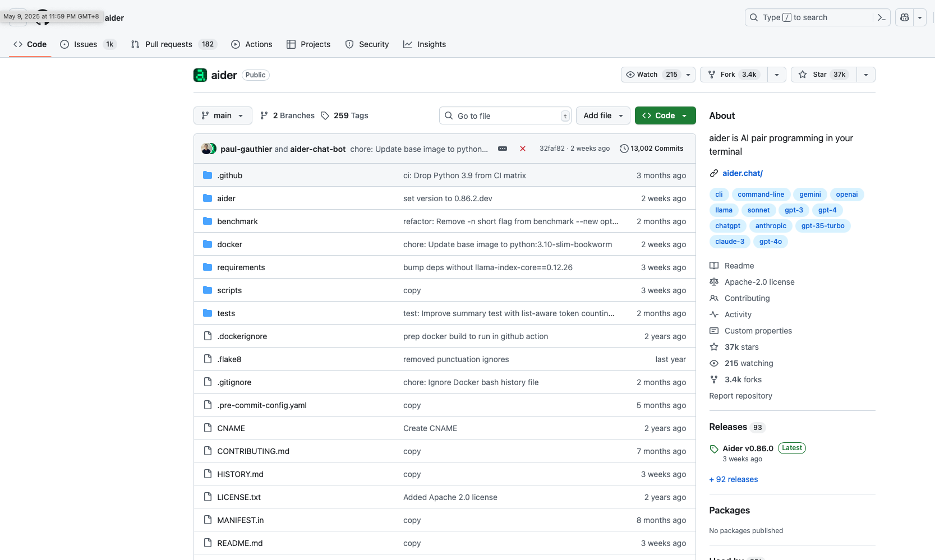Click the anthropic topic tag
This screenshot has width=935, height=560.
(x=771, y=226)
